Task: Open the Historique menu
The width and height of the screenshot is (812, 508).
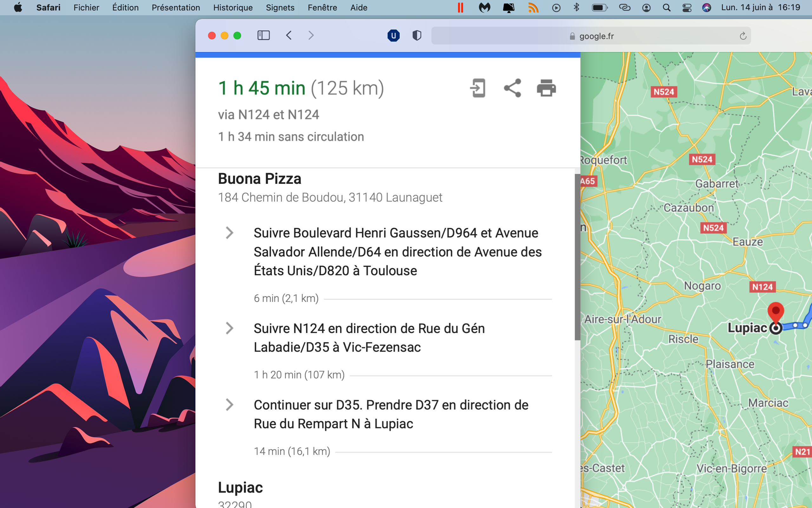Action: coord(233,7)
